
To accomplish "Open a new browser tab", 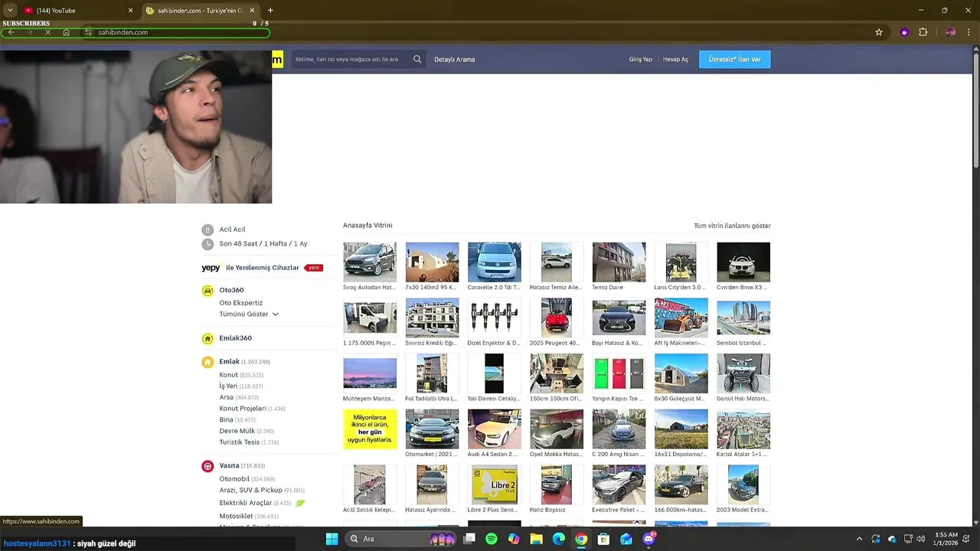I will (x=270, y=10).
